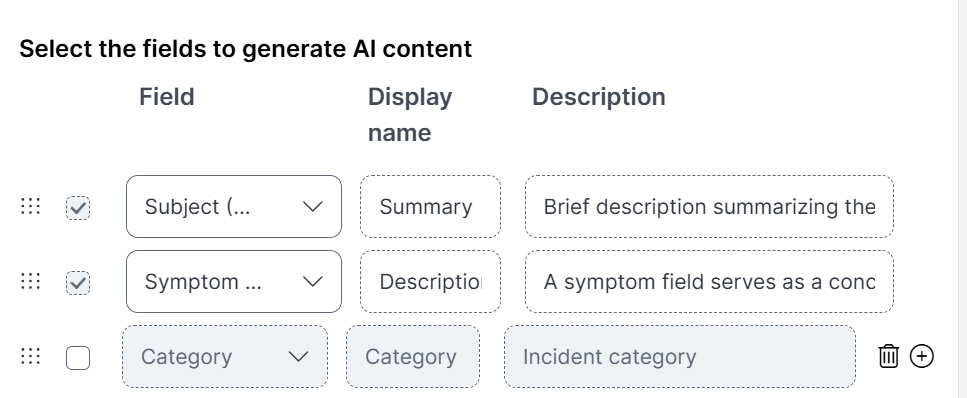Grab the drag handle of Category row
The height and width of the screenshot is (398, 967).
[x=30, y=356]
